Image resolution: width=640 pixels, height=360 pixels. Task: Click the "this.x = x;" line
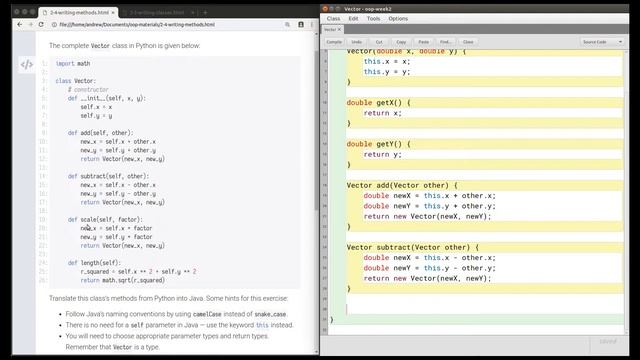click(x=387, y=62)
